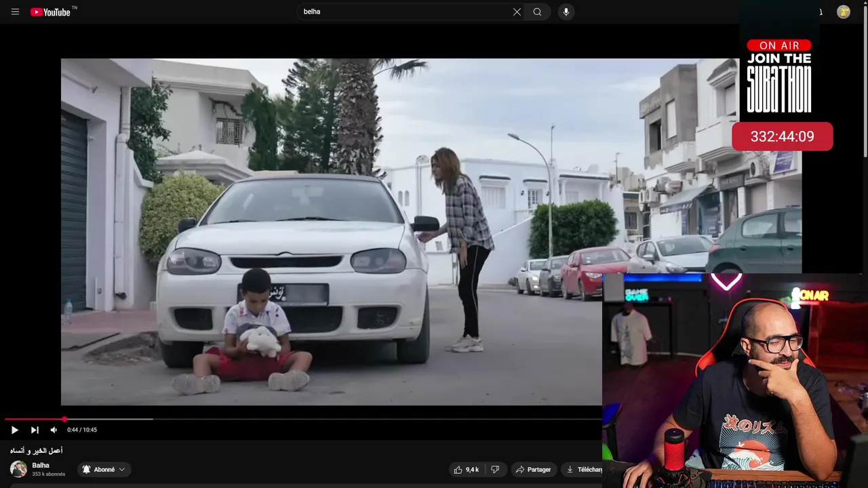Open the Balha channel name link
Screen dimensions: 868x488
tap(41, 466)
